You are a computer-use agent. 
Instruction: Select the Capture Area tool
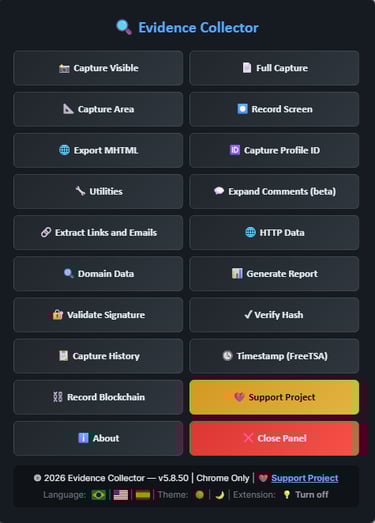pyautogui.click(x=98, y=109)
